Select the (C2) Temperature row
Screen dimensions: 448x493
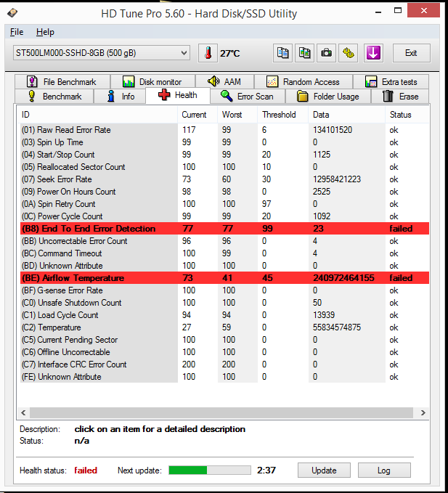tap(224, 327)
